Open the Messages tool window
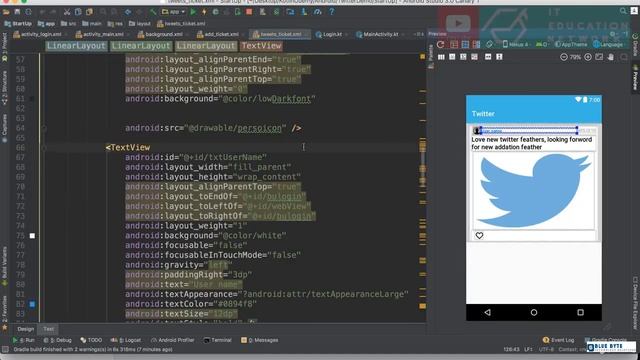 point(260,340)
